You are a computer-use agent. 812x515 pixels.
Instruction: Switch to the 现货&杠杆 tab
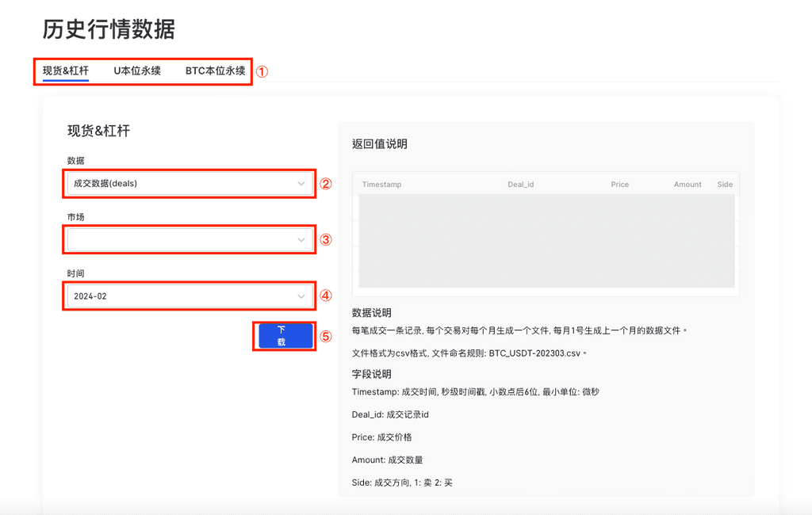point(66,71)
